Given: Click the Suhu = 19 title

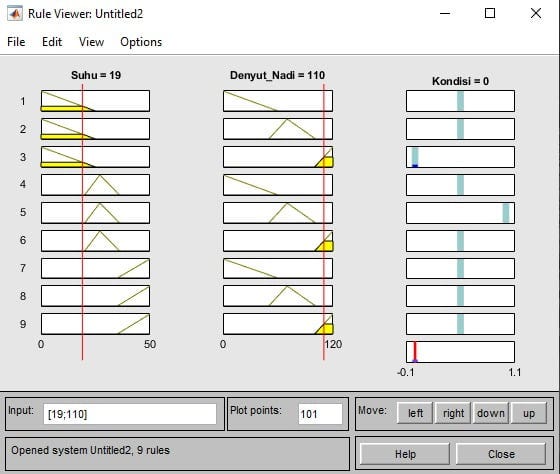Looking at the screenshot, I should [96, 75].
